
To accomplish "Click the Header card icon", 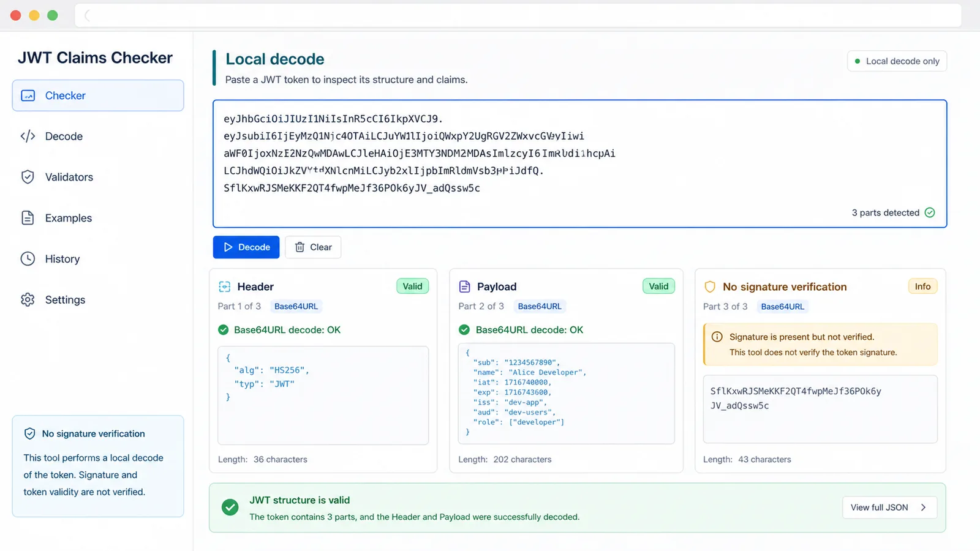I will point(225,287).
